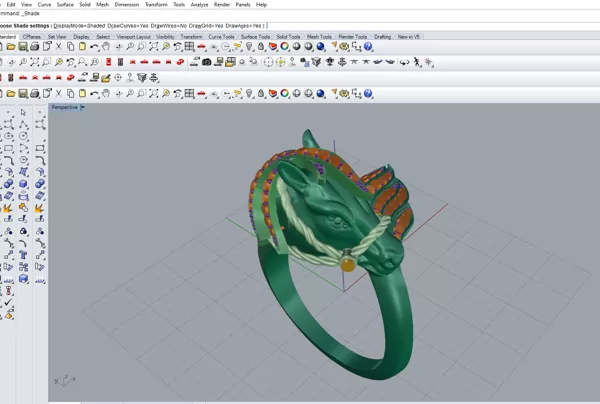The width and height of the screenshot is (600, 404).
Task: Switch to the Set View toolbar tab
Action: click(57, 37)
